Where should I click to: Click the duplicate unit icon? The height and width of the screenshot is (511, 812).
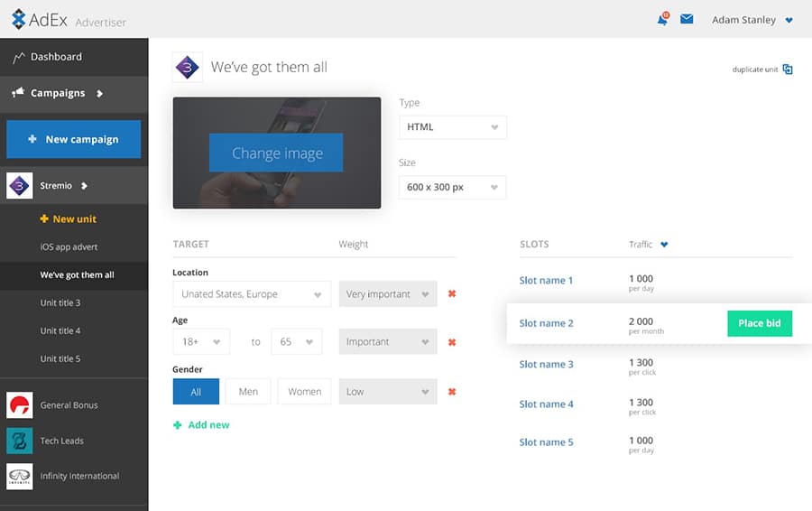click(x=788, y=70)
